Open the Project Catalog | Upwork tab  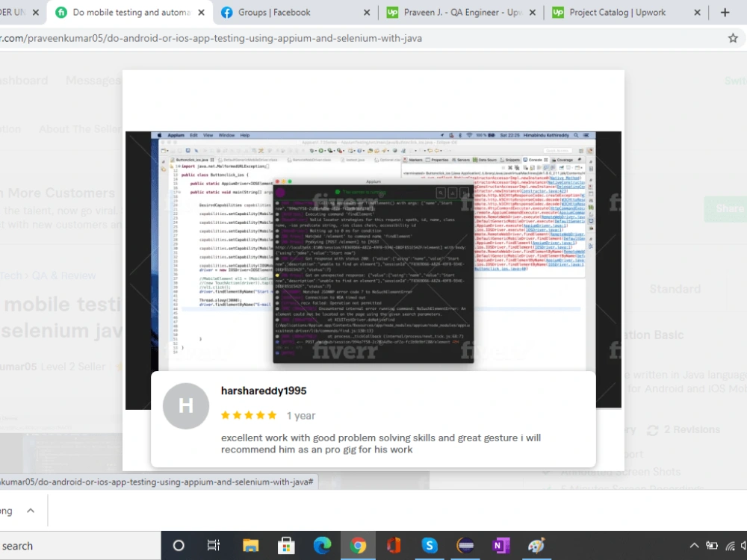coord(618,13)
